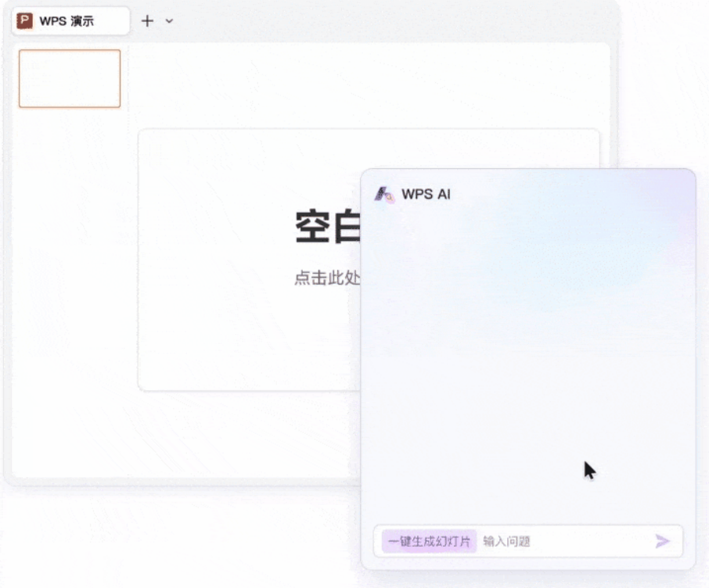Switch to the WPS 演示 tab
The width and height of the screenshot is (709, 588).
click(70, 21)
